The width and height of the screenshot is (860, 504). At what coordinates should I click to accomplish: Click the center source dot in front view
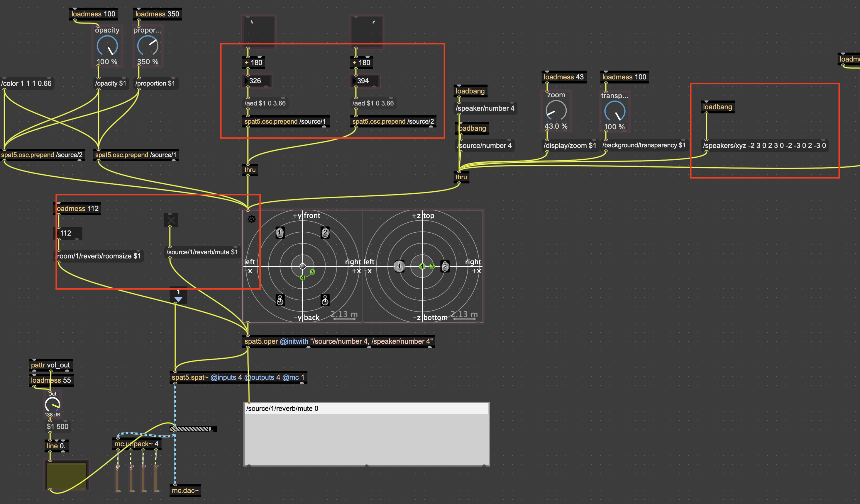302,266
